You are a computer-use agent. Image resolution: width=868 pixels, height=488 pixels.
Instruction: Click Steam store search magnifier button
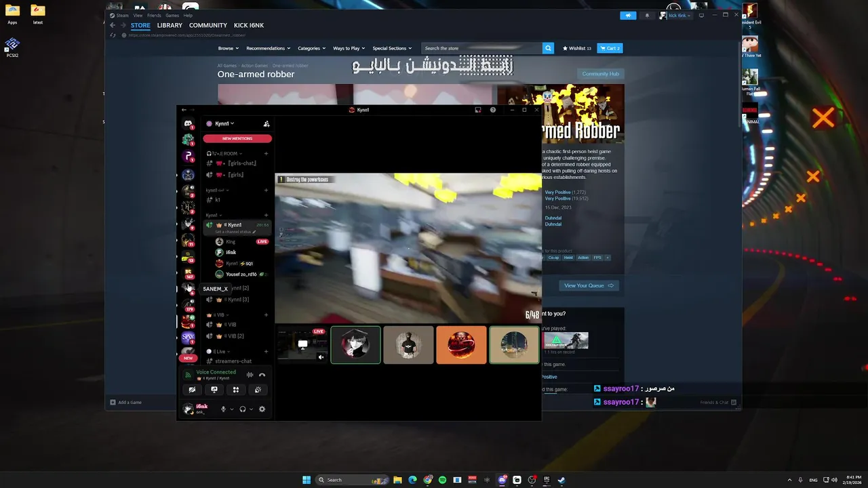(548, 48)
